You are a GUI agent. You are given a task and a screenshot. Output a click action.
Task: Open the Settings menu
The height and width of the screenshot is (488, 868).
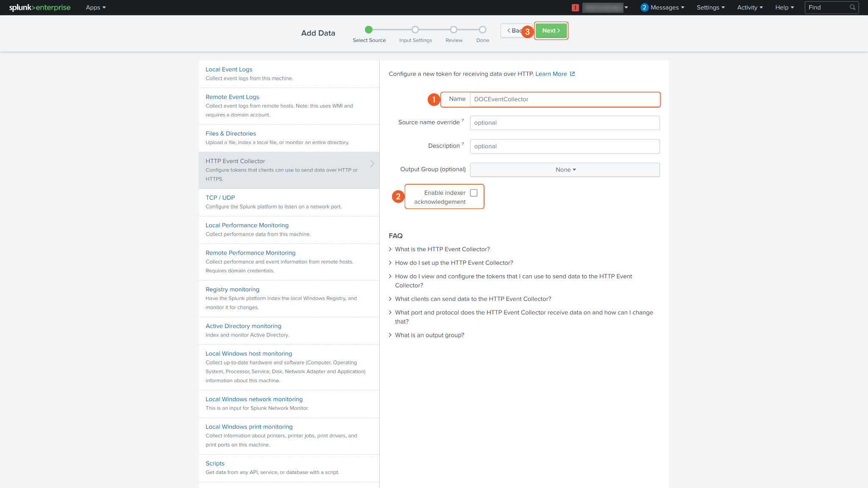click(x=710, y=8)
